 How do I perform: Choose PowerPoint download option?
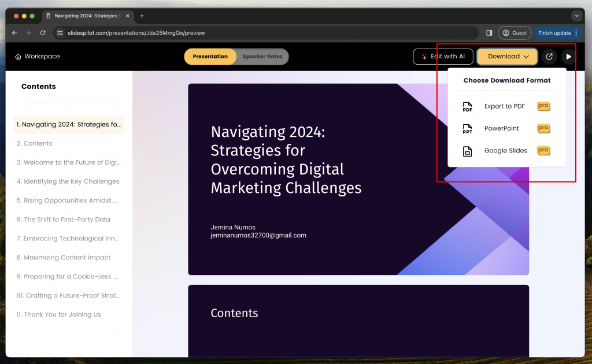(506, 129)
